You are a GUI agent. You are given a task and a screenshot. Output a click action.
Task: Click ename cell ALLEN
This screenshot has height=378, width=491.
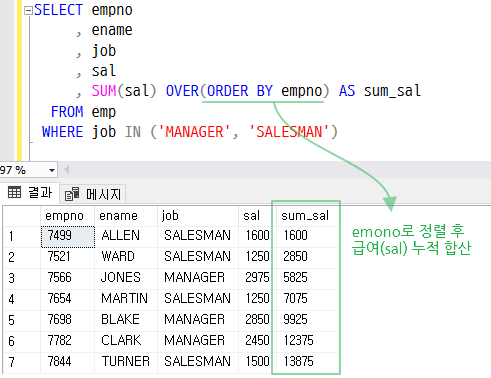(126, 236)
